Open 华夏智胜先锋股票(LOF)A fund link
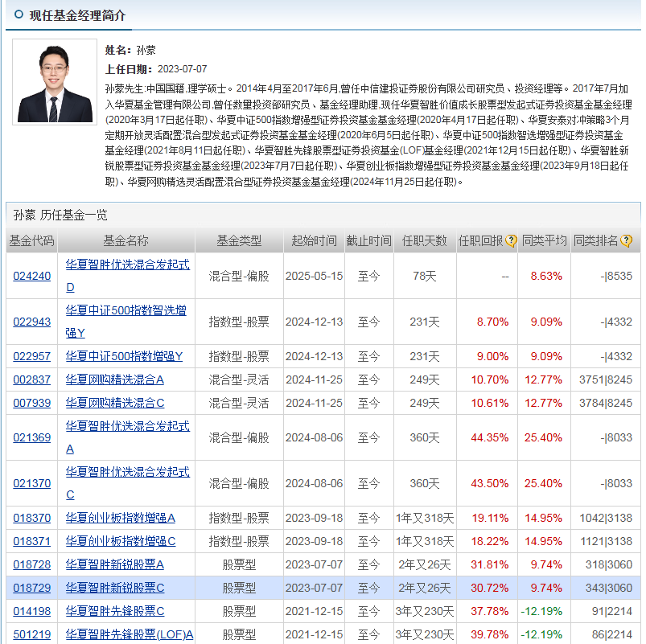 (x=130, y=634)
